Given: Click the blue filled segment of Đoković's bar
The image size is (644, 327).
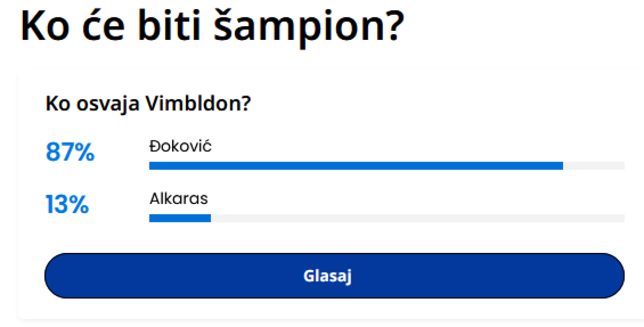Looking at the screenshot, I should [353, 165].
